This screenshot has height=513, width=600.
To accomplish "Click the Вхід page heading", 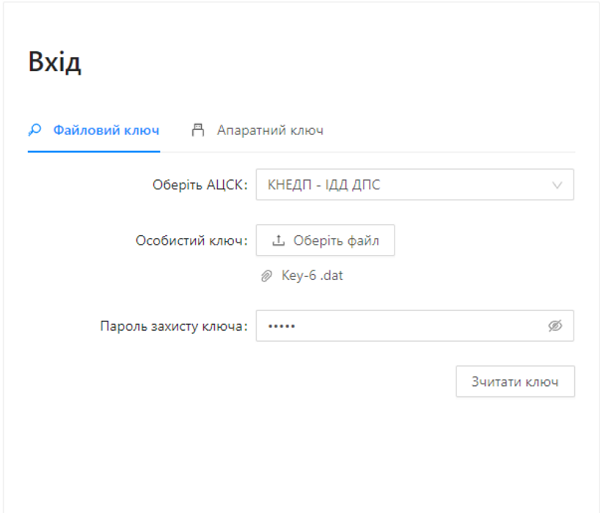I will [x=54, y=62].
